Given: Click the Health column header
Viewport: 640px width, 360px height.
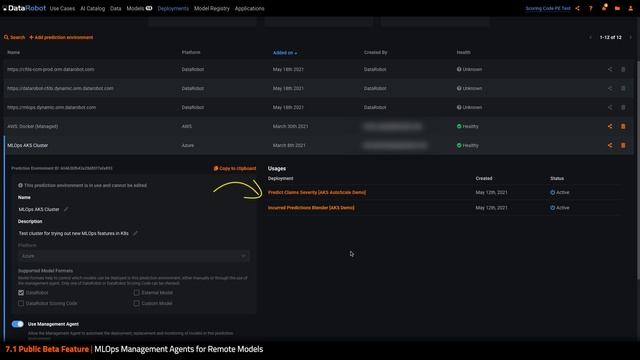Looking at the screenshot, I should tap(463, 53).
